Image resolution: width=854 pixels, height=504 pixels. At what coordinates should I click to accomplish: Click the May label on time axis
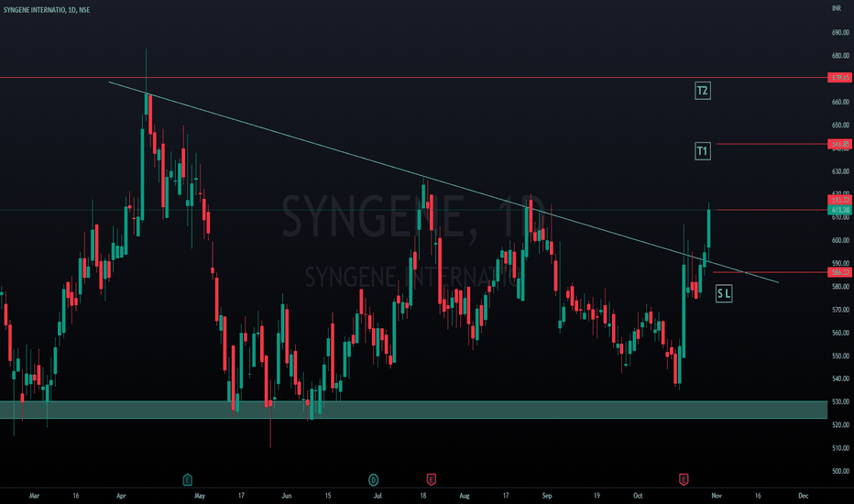coord(200,496)
